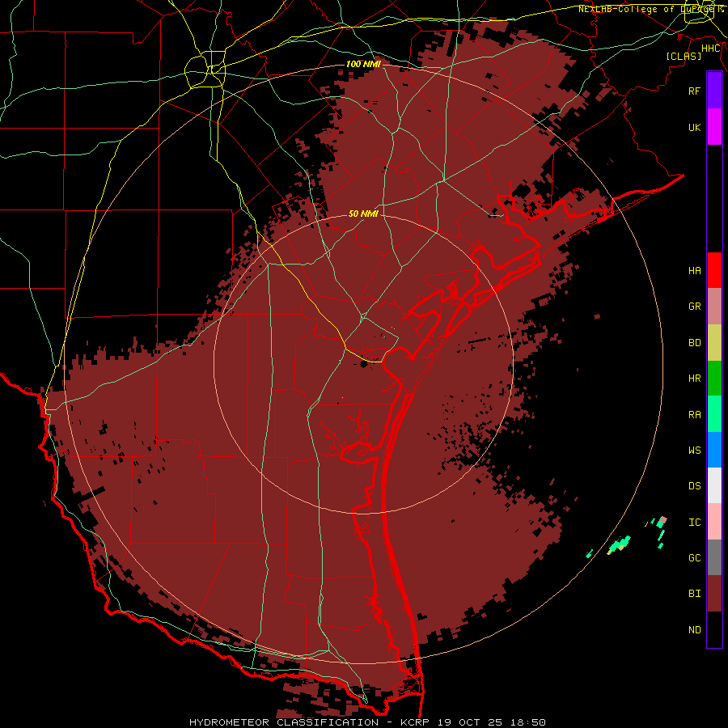Click the RF legend label
Image resolution: width=728 pixels, height=728 pixels.
pos(694,91)
